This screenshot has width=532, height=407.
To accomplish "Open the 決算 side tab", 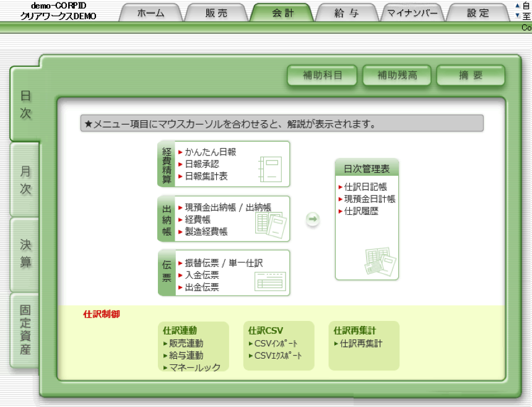I will 25,253.
